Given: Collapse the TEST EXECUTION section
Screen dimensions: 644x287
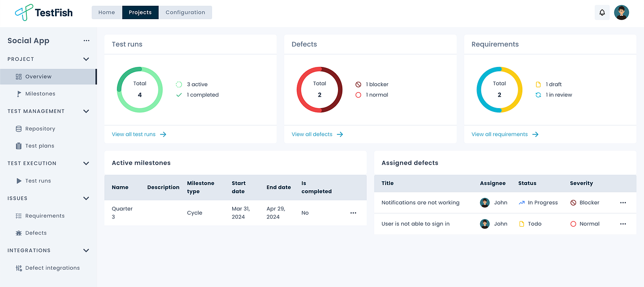Looking at the screenshot, I should point(86,164).
